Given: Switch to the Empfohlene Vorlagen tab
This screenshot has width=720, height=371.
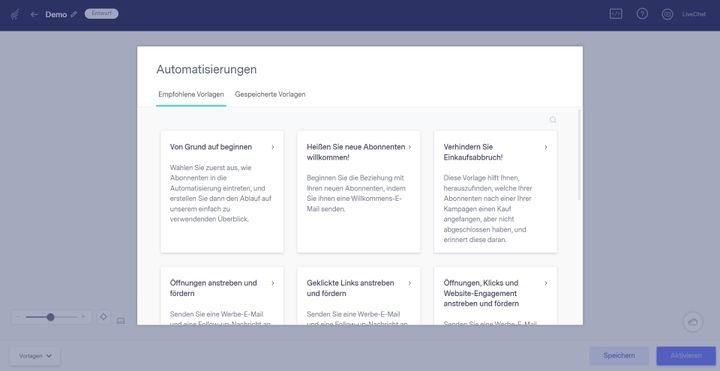Looking at the screenshot, I should tap(191, 94).
